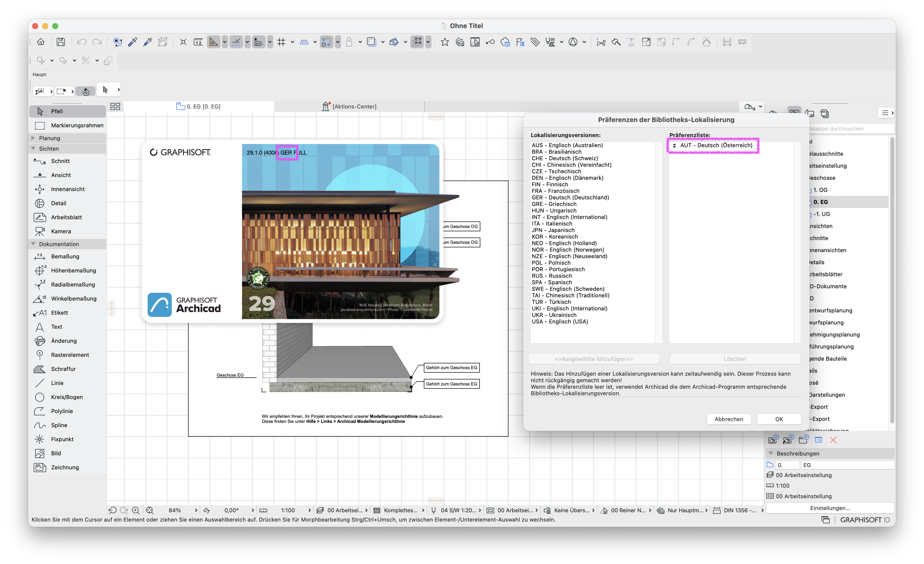This screenshot has width=924, height=564.
Task: Switch to the [Aktions-Center] tab
Action: click(349, 106)
